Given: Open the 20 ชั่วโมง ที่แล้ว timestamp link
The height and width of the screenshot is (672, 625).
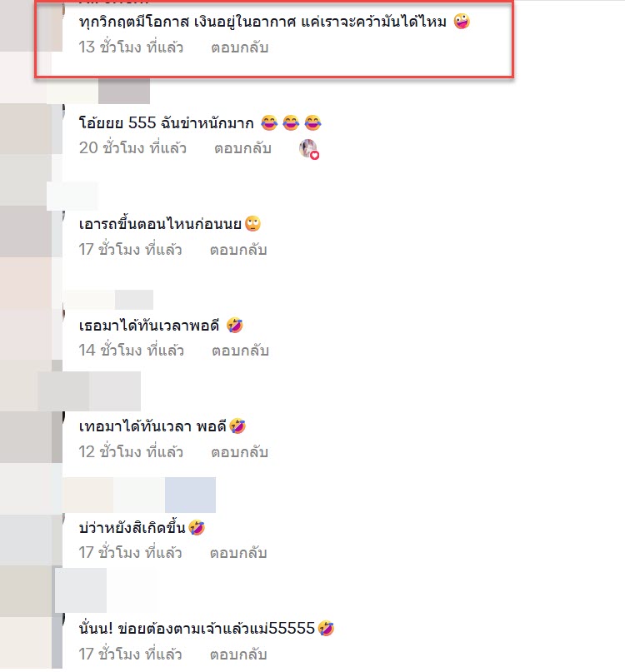Looking at the screenshot, I should tap(132, 148).
